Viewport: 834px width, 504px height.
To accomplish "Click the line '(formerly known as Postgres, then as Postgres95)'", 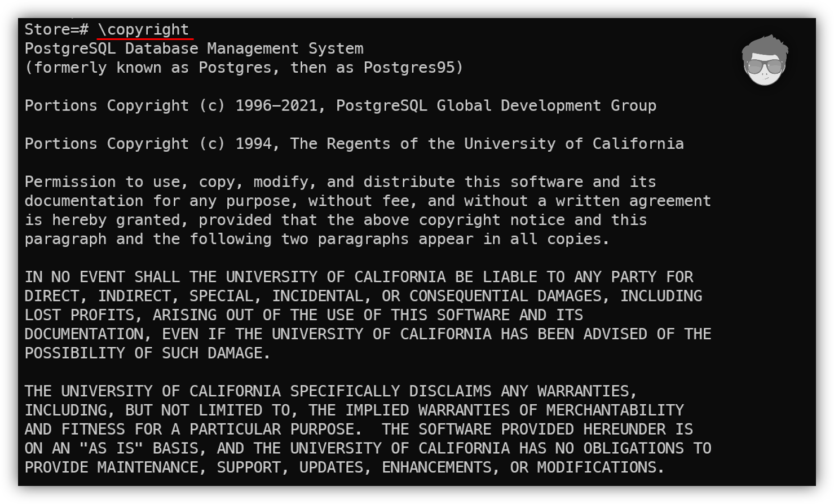I will [244, 68].
